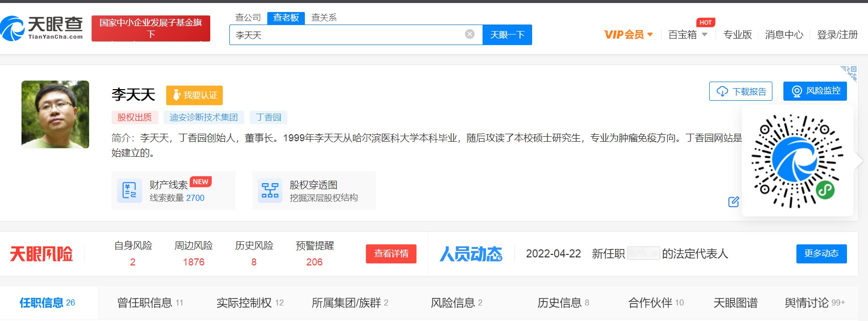Click the profile photo of 李天天

click(x=55, y=114)
